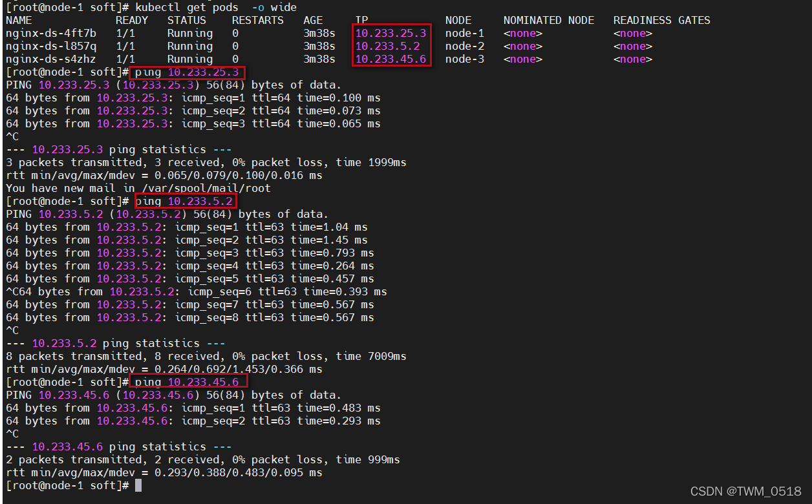Viewport: 812px width, 504px height.
Task: Click the RESTARTS column header
Action: [x=257, y=20]
